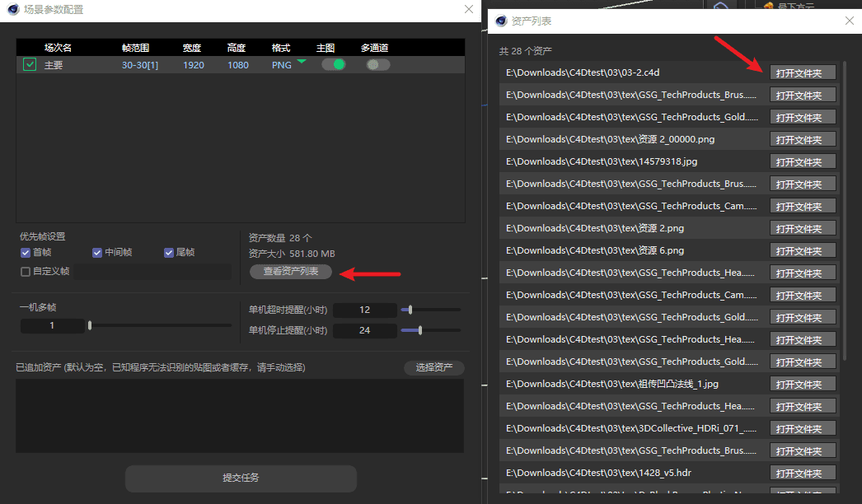Uncheck the 主要 scene take checkbox
862x504 pixels.
[30, 65]
